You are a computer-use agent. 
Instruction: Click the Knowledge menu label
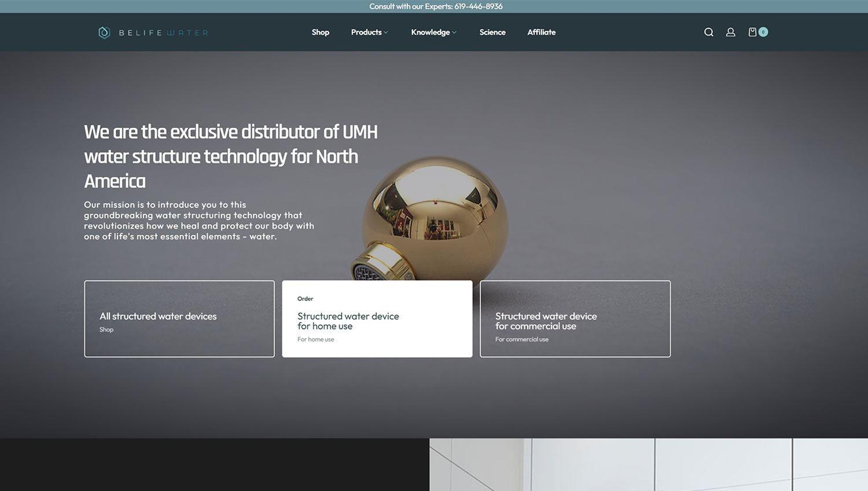coord(430,32)
